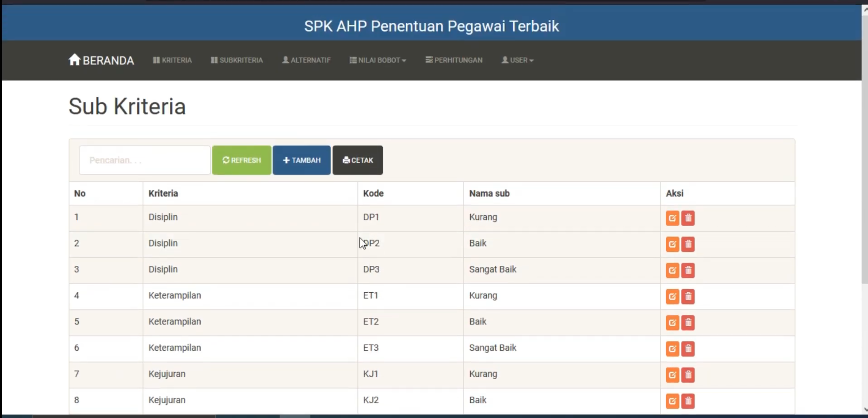Delete the row with code ET3
This screenshot has width=868, height=418.
688,349
